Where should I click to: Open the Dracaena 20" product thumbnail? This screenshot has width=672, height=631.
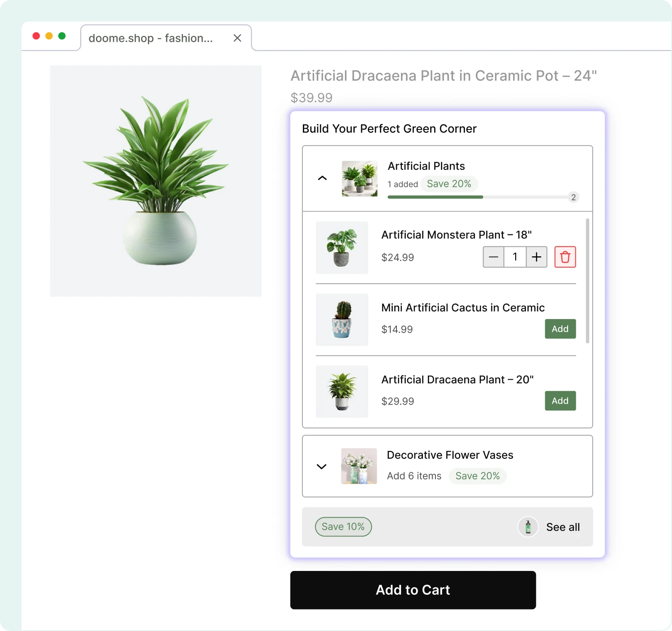(342, 392)
